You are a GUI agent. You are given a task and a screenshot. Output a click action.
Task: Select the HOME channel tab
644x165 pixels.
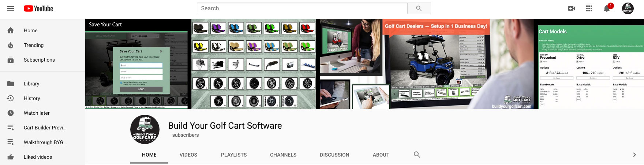point(149,155)
